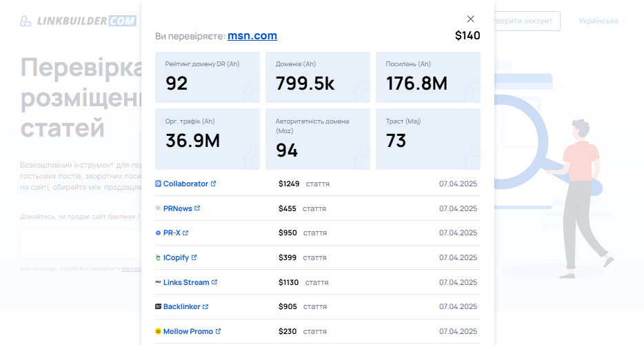Click the external link icon next to ICopify

click(x=194, y=257)
